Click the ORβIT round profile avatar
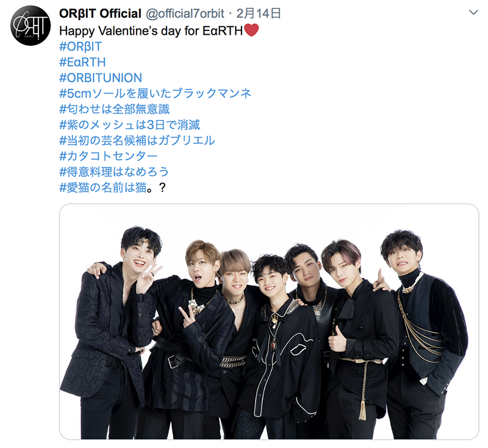This screenshot has height=448, width=488. coord(30,26)
